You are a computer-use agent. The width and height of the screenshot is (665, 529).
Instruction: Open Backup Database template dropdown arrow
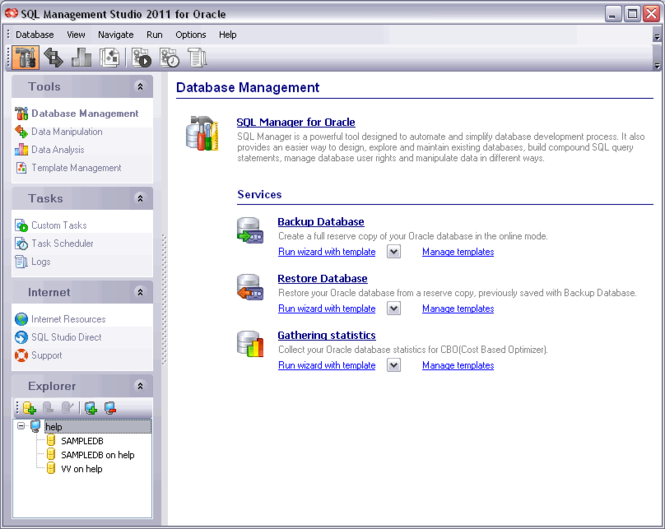pos(394,252)
